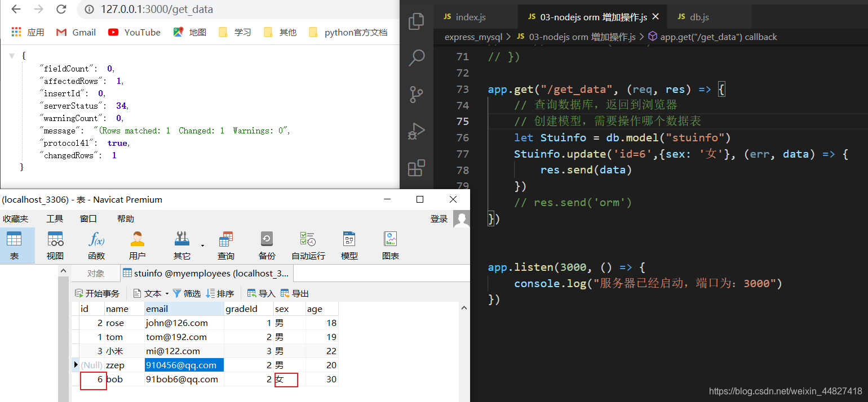Select the name cell bob

[124, 379]
